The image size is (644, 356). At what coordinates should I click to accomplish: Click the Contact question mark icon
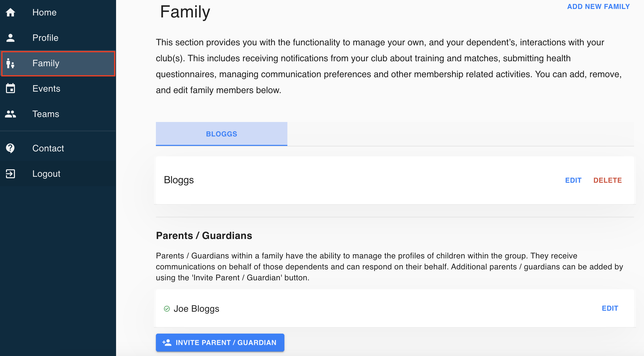[10, 148]
